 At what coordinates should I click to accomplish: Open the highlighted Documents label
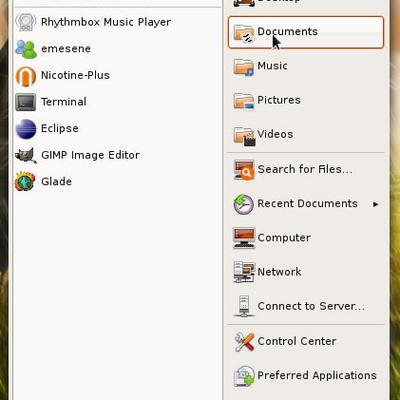(288, 32)
